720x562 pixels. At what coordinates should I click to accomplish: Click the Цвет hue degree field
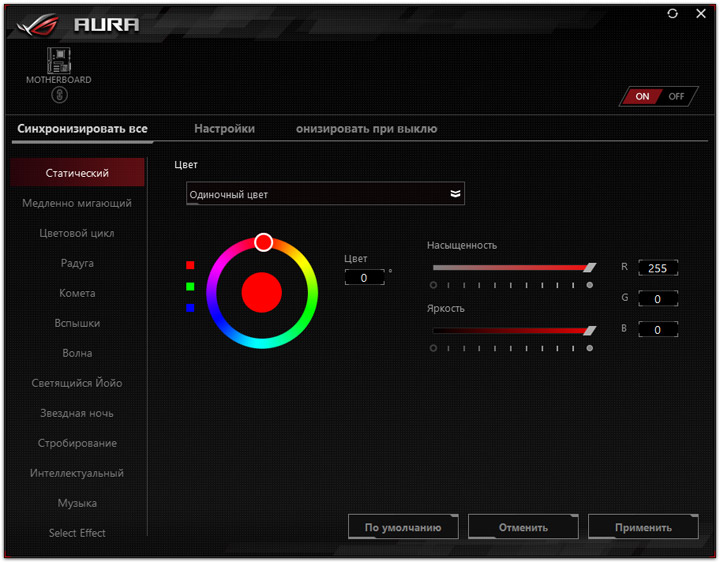[x=365, y=278]
